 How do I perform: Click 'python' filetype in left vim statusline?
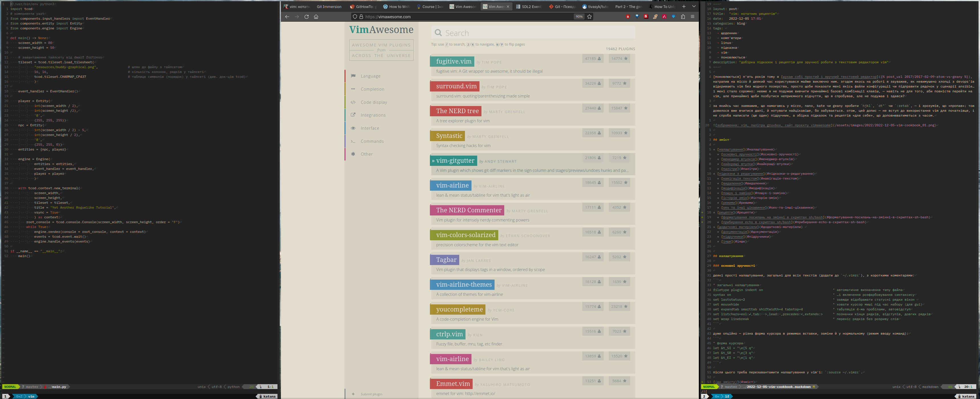pyautogui.click(x=233, y=387)
